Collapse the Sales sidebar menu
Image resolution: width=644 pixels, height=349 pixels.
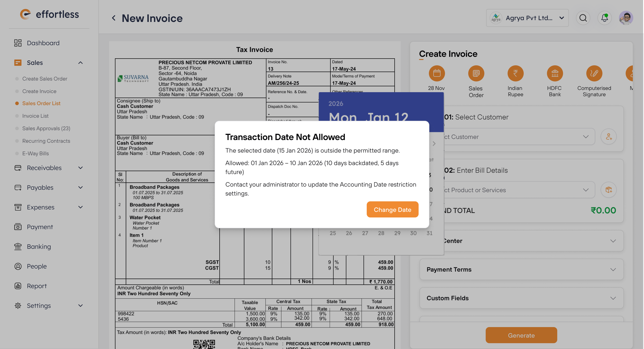pos(80,63)
